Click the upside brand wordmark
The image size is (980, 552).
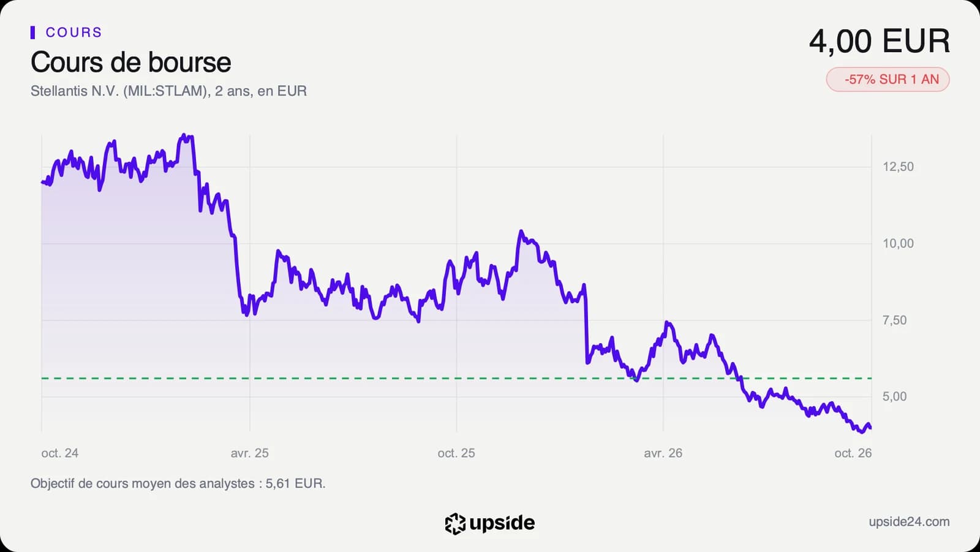[502, 523]
